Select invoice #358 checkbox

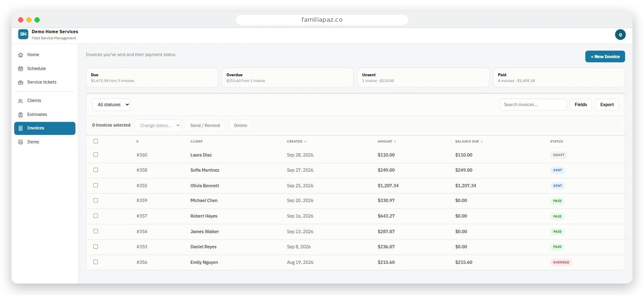tap(95, 170)
